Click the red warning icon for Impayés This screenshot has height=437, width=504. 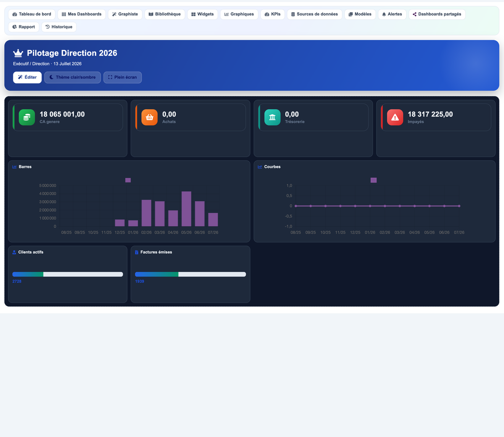[x=395, y=117]
